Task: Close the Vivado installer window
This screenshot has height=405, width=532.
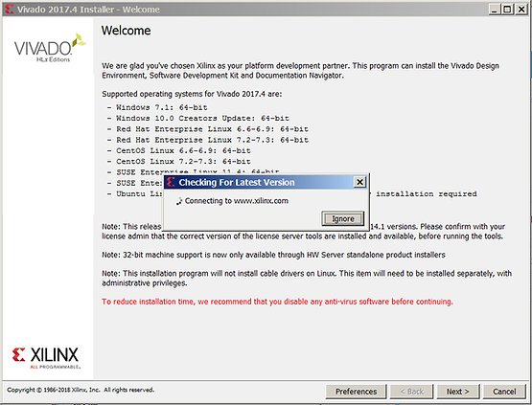Action: pyautogui.click(x=520, y=10)
